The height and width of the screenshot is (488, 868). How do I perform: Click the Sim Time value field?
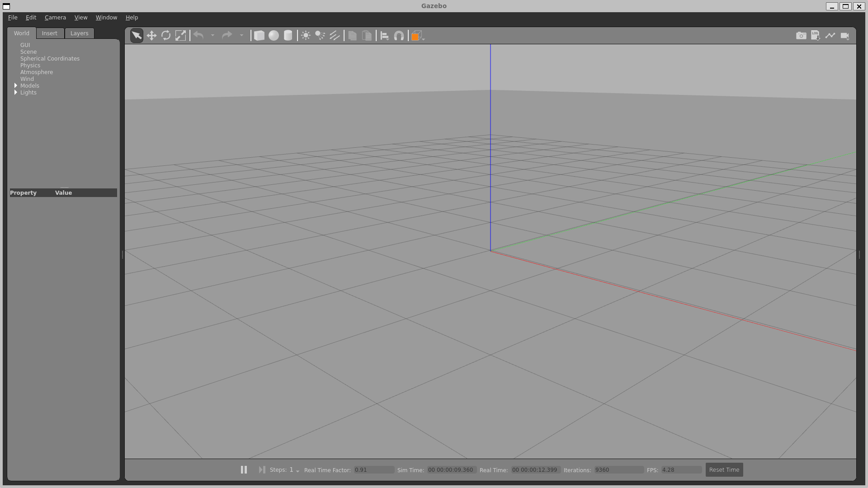pyautogui.click(x=452, y=470)
